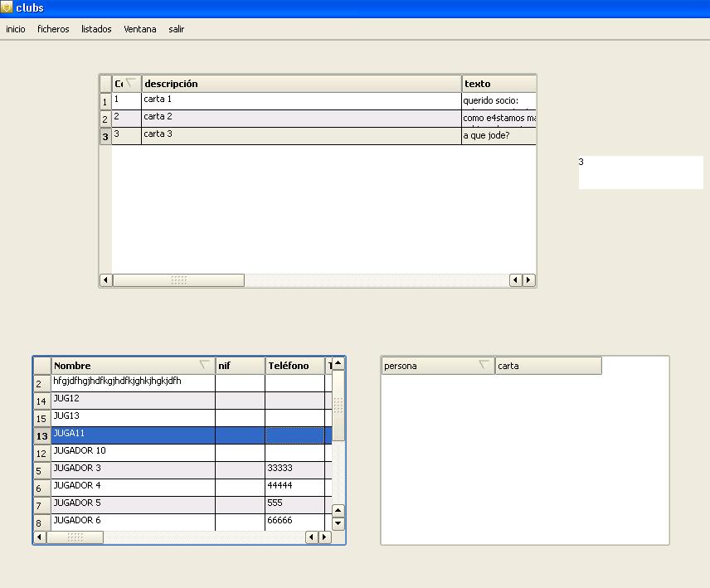Click the nif column header
710x588 pixels.
(240, 366)
